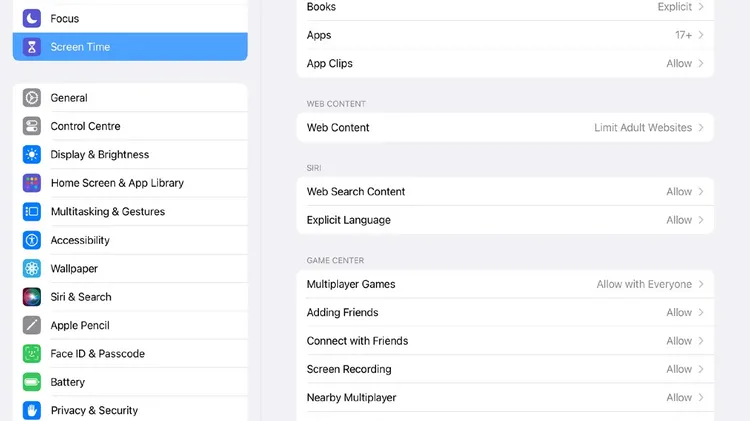This screenshot has height=421, width=750.
Task: Tap the Siri & Search icon
Action: (32, 297)
